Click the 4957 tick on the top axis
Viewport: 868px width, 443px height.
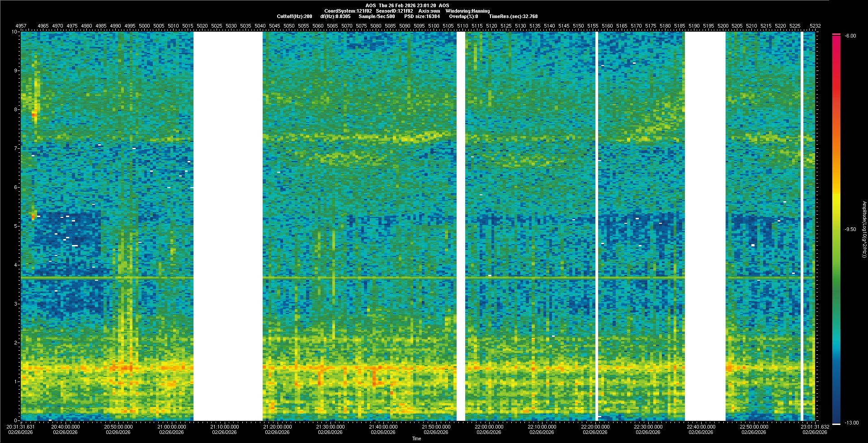[21, 26]
